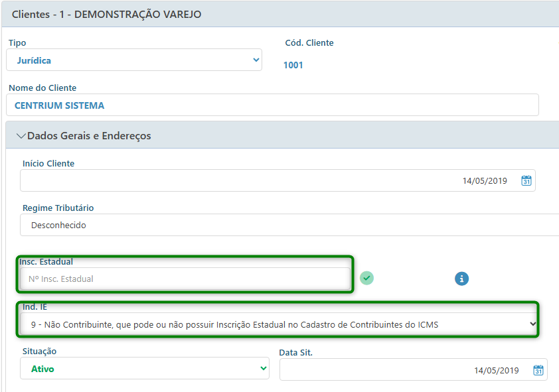Click the green checkmark validation icon
This screenshot has height=392, width=559.
click(x=366, y=278)
